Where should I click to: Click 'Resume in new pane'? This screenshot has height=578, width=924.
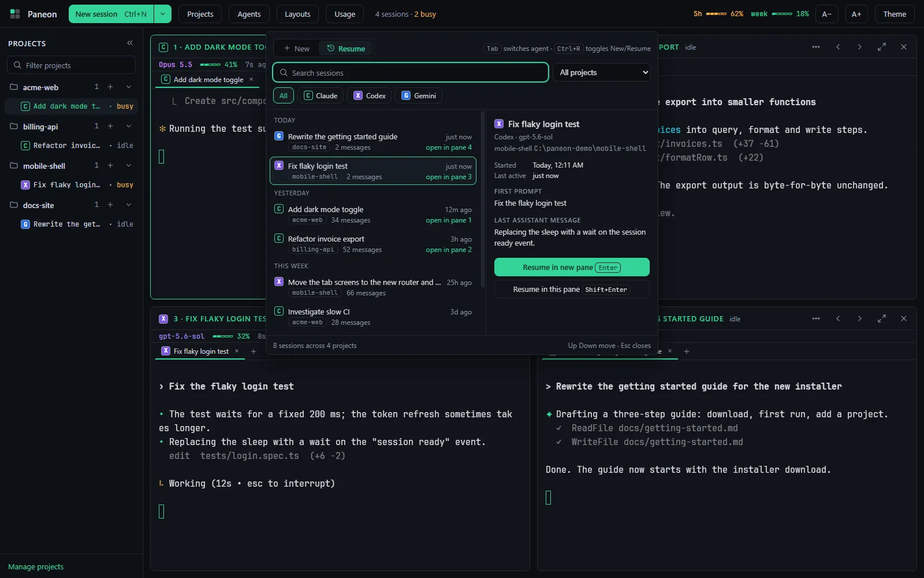click(572, 267)
